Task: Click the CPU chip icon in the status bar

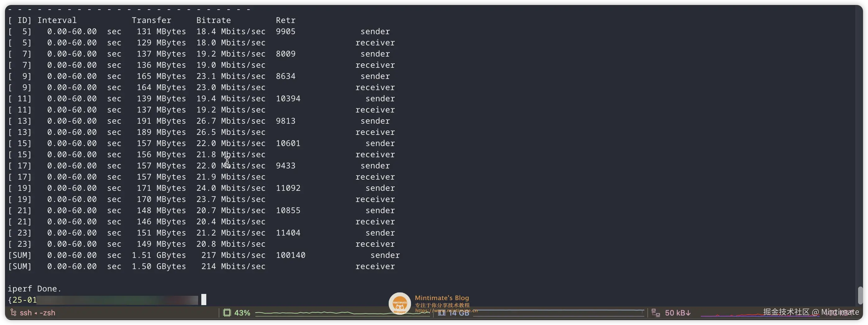Action: click(x=227, y=313)
